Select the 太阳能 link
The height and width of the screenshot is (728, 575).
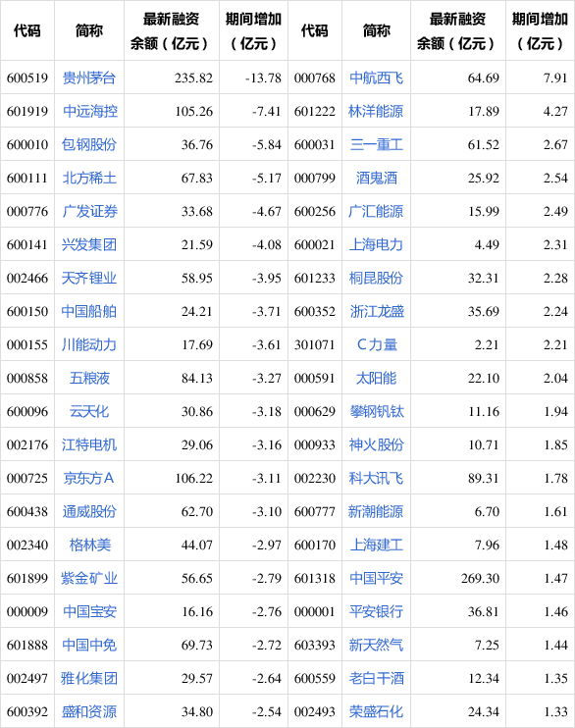click(376, 378)
